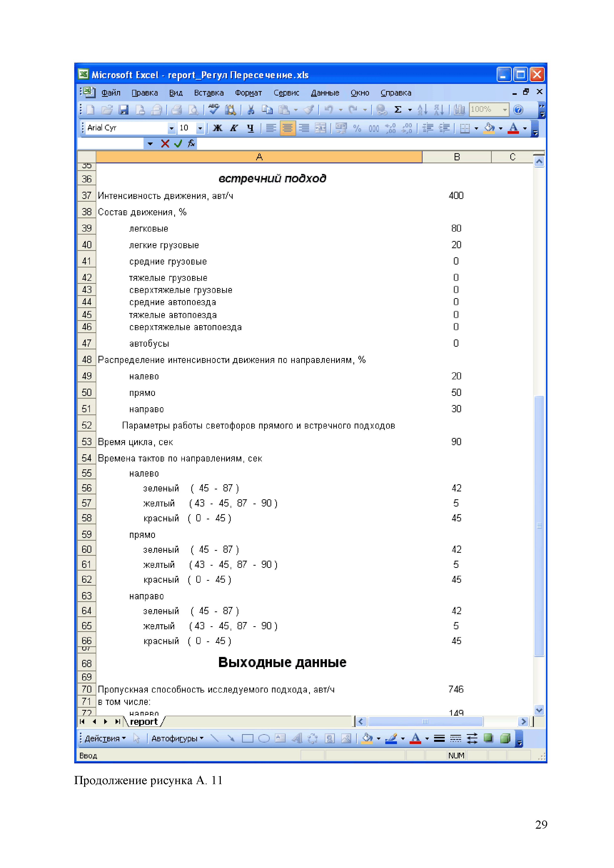Viewport: 614px width, 868px height.
Task: Open the Правка menu
Action: 145,93
